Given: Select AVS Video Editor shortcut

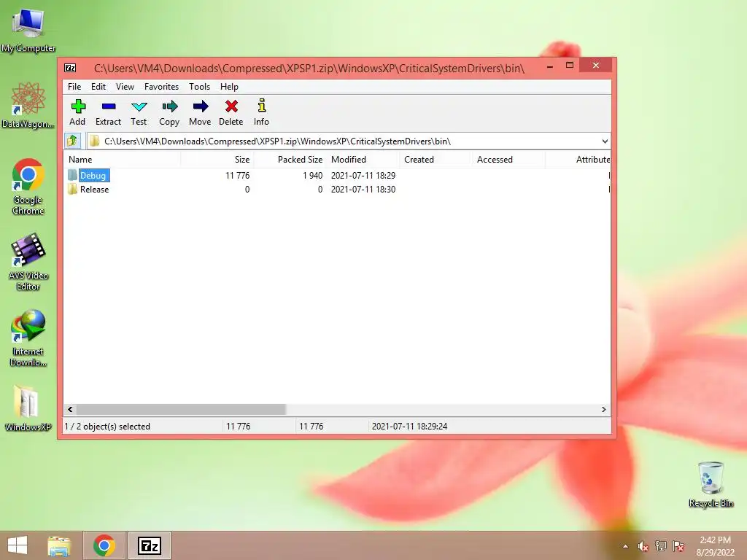Looking at the screenshot, I should tap(28, 262).
